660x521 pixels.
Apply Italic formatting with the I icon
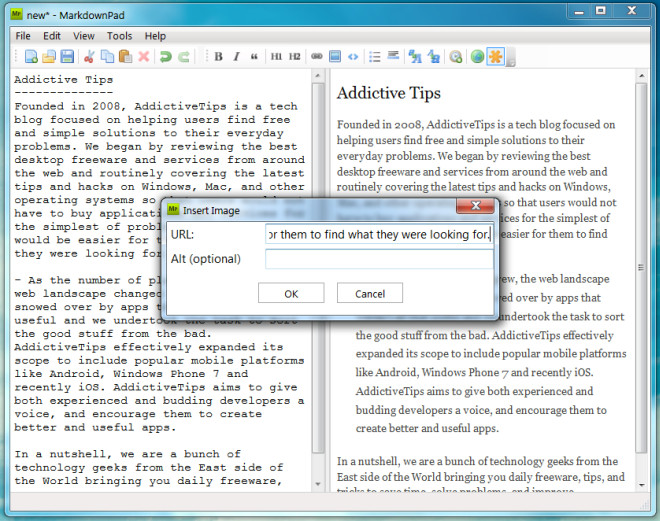click(x=237, y=56)
